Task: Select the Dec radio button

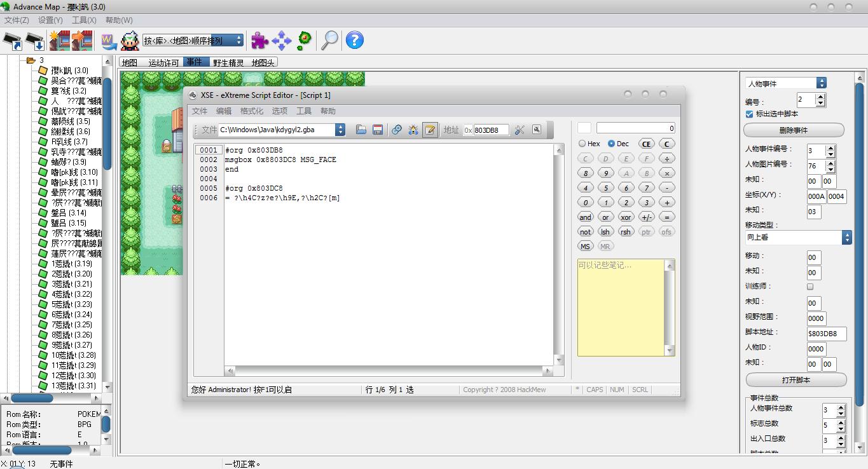Action: coord(611,144)
